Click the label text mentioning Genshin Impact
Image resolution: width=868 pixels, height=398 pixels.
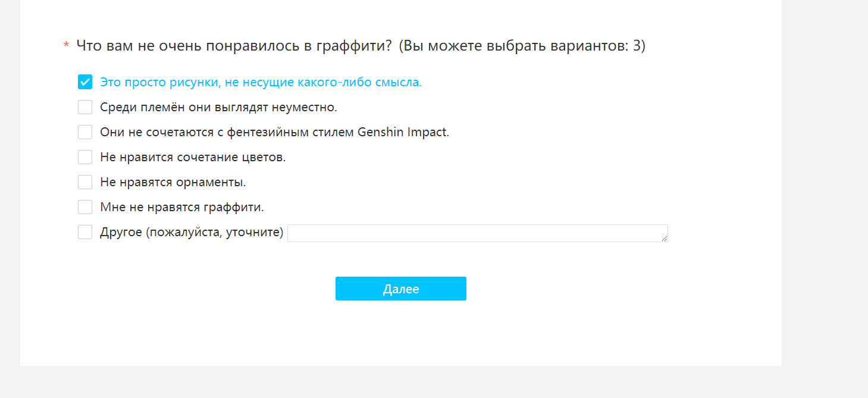(x=274, y=132)
